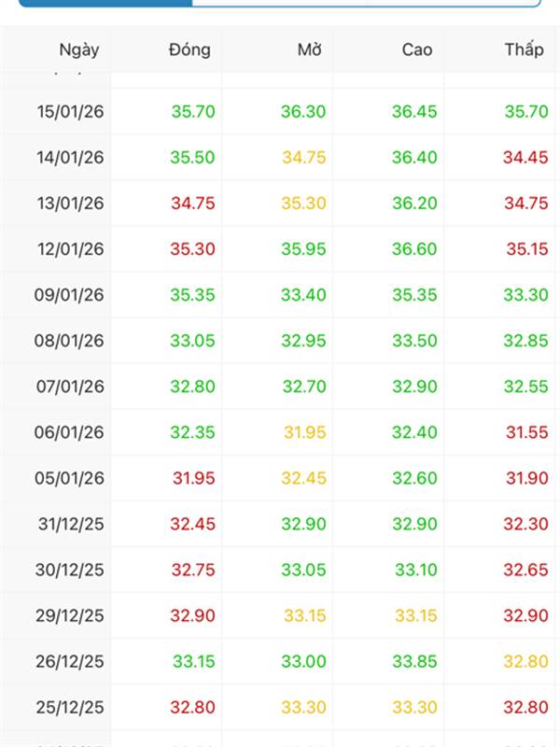560x747 pixels.
Task: Click the 31/12/25 date cell
Action: click(70, 524)
